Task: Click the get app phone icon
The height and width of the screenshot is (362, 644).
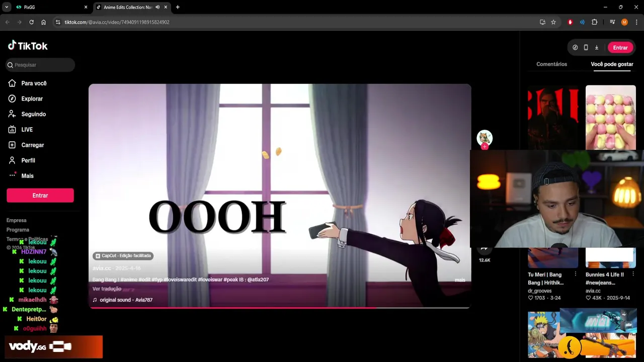Action: 586,47
